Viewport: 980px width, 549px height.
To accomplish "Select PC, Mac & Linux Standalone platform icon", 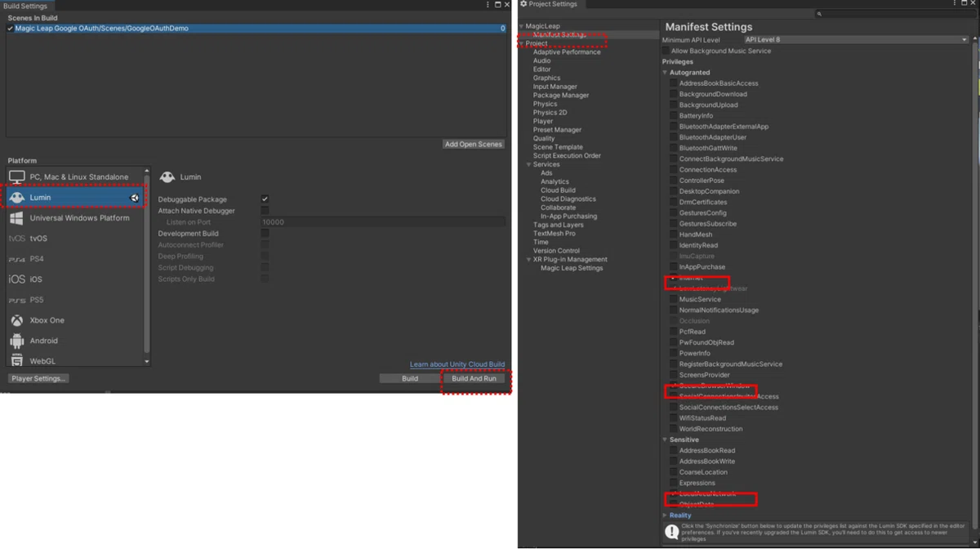I will coord(17,176).
